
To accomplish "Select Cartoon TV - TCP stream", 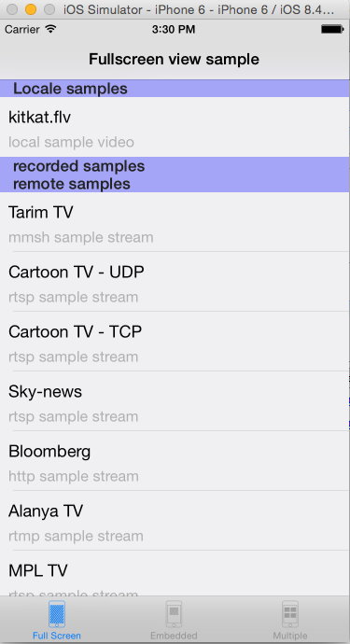I will pyautogui.click(x=175, y=342).
